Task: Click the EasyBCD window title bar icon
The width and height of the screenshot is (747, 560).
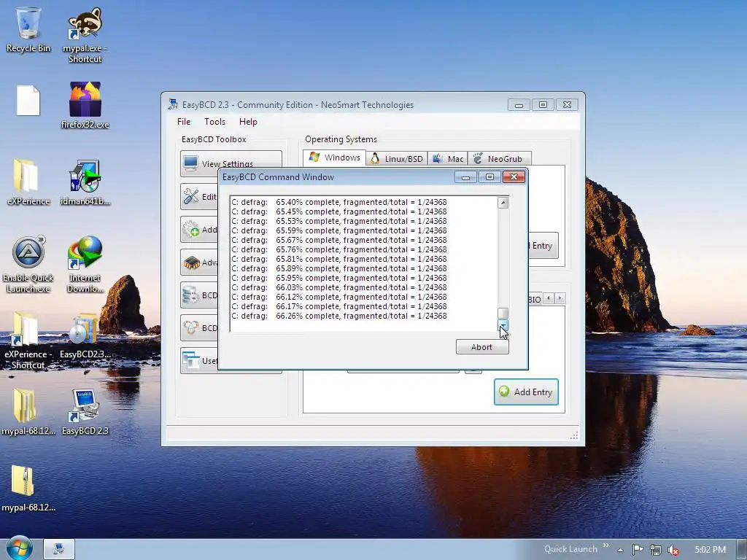Action: pyautogui.click(x=173, y=104)
